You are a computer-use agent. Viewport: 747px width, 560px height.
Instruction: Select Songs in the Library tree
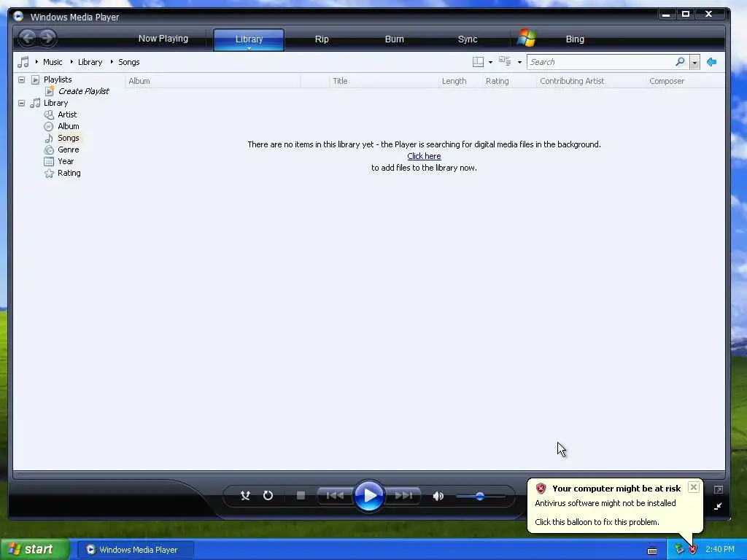click(x=68, y=138)
